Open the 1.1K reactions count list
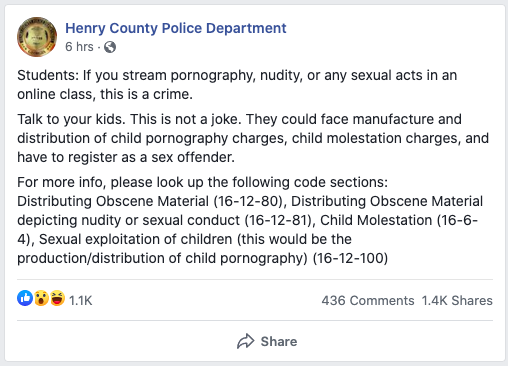This screenshot has height=366, width=508. 80,300
